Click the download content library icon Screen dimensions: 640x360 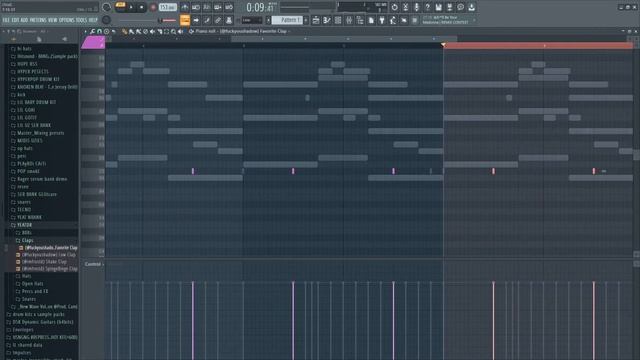point(471,7)
